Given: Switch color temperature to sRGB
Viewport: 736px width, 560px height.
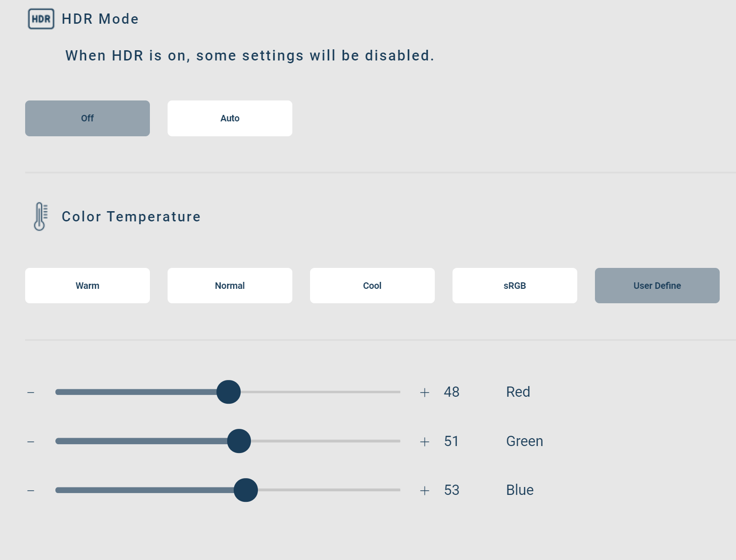Looking at the screenshot, I should tap(515, 286).
